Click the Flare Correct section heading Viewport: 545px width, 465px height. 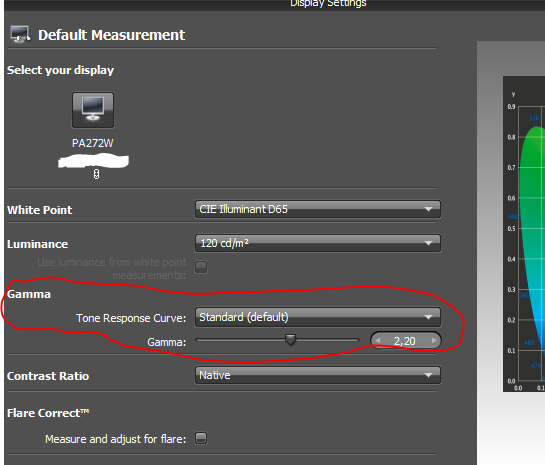[48, 413]
